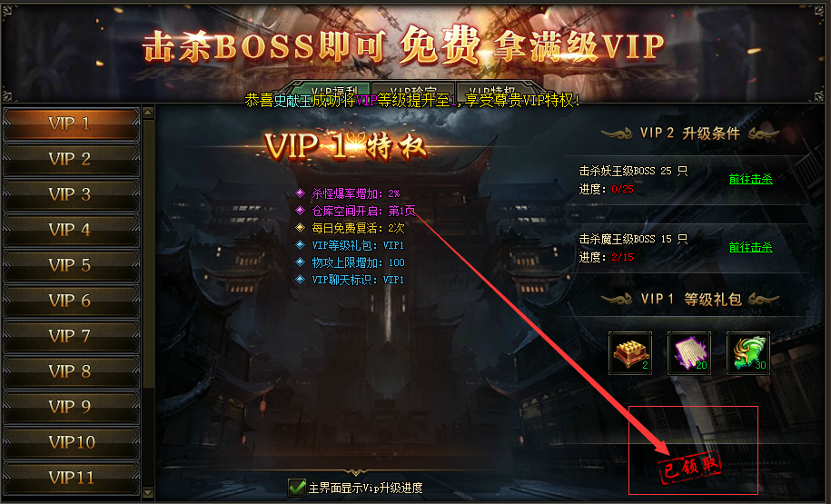Select VIP10 in the level list
Screen dimensions: 831x504
point(71,442)
